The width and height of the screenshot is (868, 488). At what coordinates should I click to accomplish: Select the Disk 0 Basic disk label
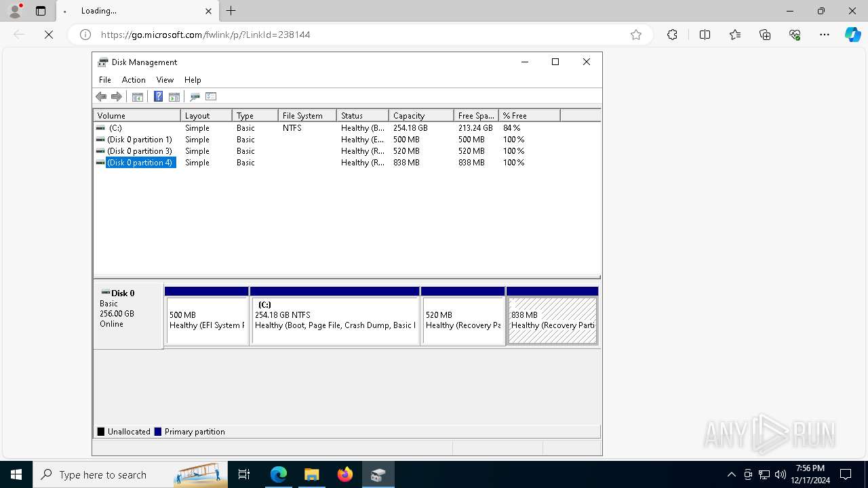128,316
